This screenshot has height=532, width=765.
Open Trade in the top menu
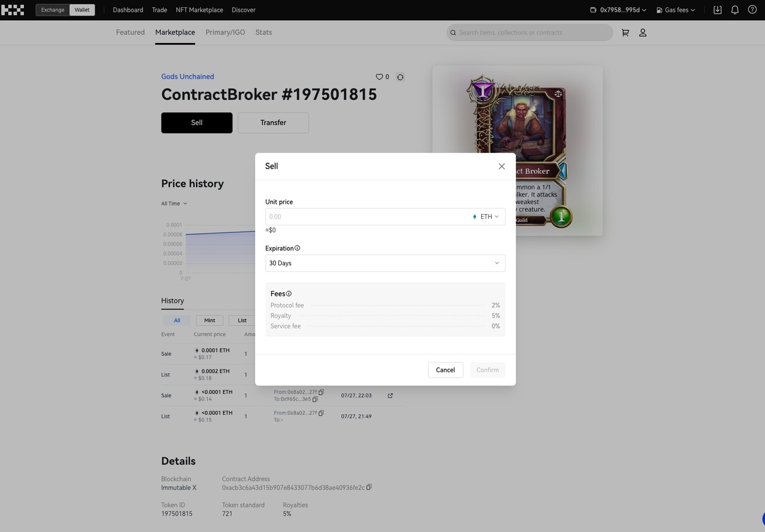tap(160, 10)
